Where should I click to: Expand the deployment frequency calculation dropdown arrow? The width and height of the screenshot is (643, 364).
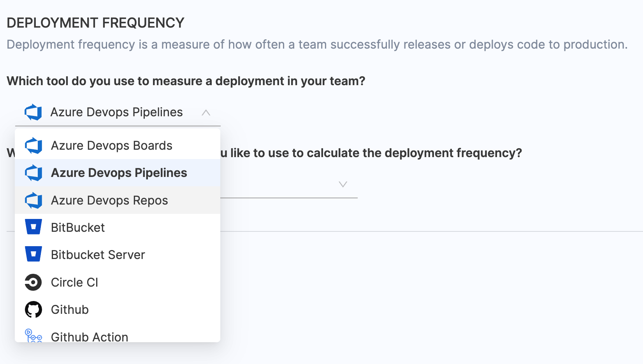[343, 184]
